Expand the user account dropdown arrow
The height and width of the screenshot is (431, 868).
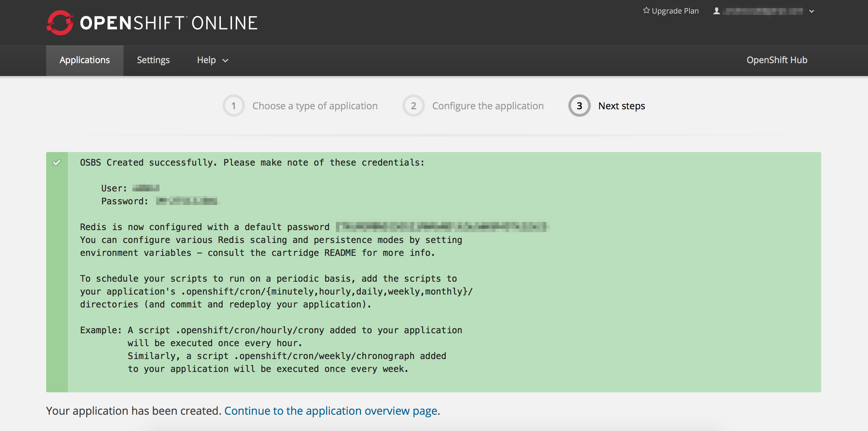(x=812, y=11)
